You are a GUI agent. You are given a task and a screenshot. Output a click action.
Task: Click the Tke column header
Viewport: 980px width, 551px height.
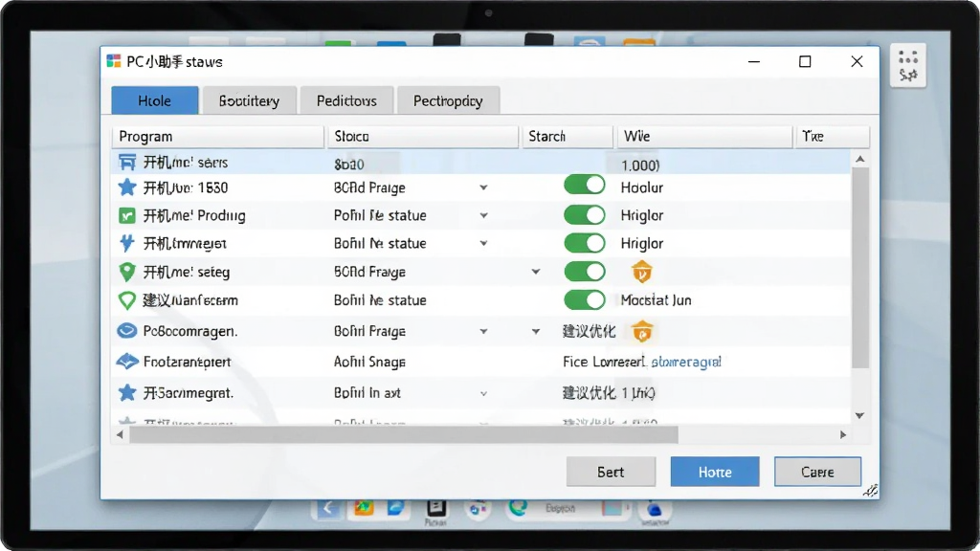[832, 136]
